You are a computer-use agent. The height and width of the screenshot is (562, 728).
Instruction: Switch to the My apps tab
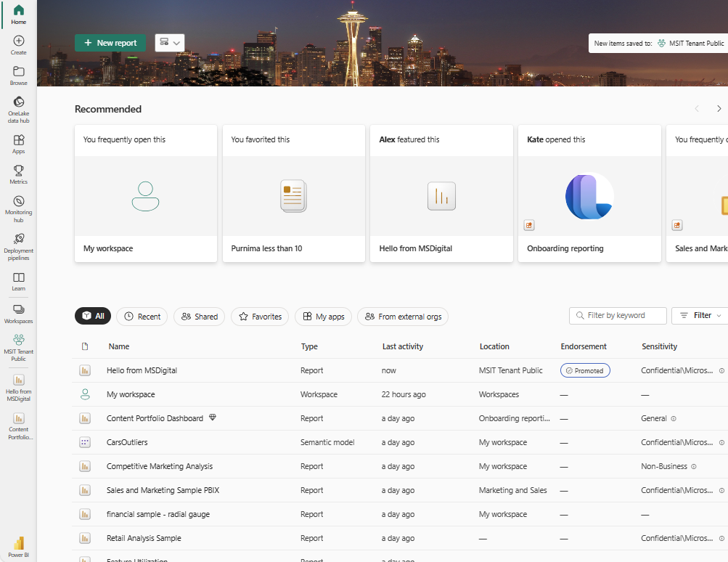pos(323,317)
